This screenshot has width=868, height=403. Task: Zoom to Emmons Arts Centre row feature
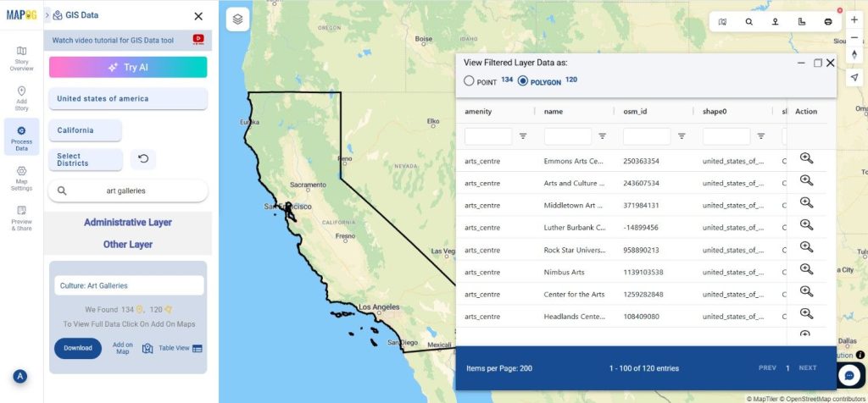[x=806, y=158]
